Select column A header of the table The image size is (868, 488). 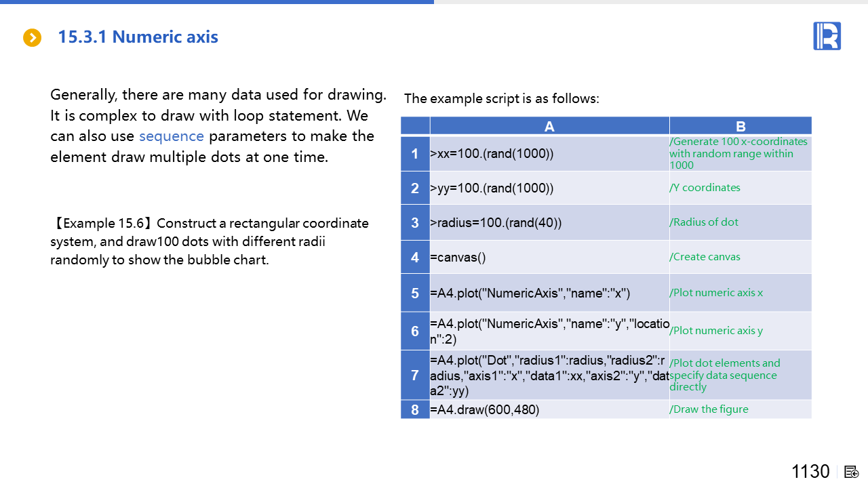[x=549, y=126]
